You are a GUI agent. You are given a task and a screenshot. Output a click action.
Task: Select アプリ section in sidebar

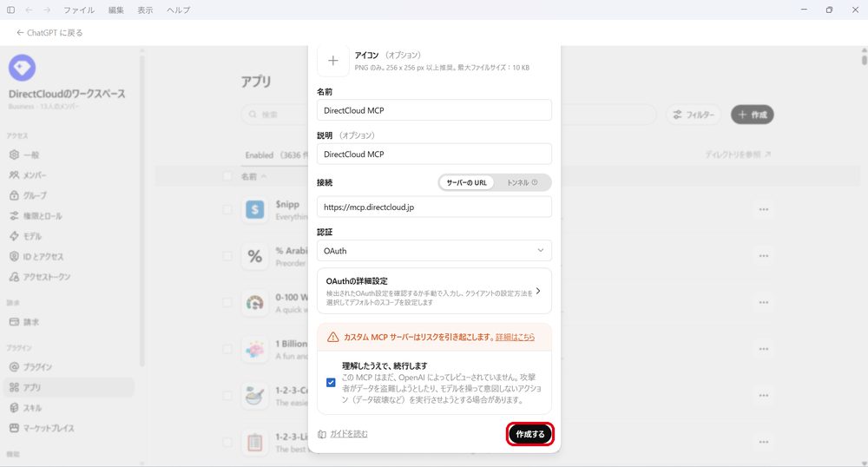click(69, 387)
